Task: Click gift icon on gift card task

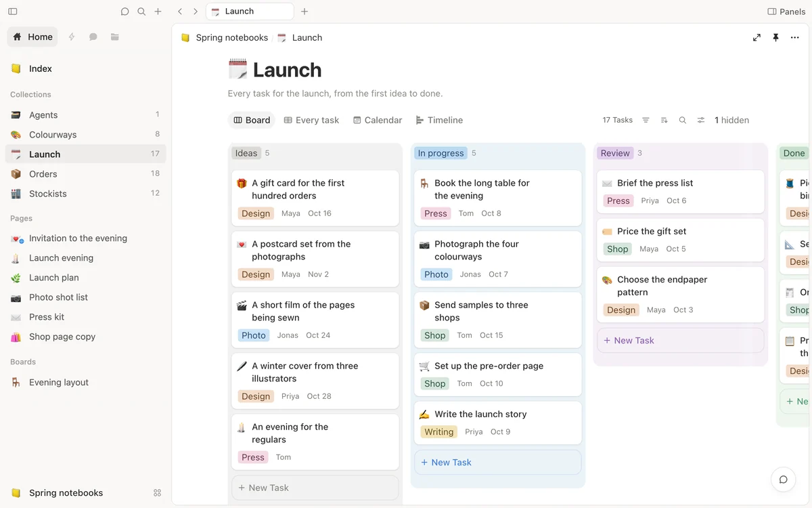Action: [242, 184]
